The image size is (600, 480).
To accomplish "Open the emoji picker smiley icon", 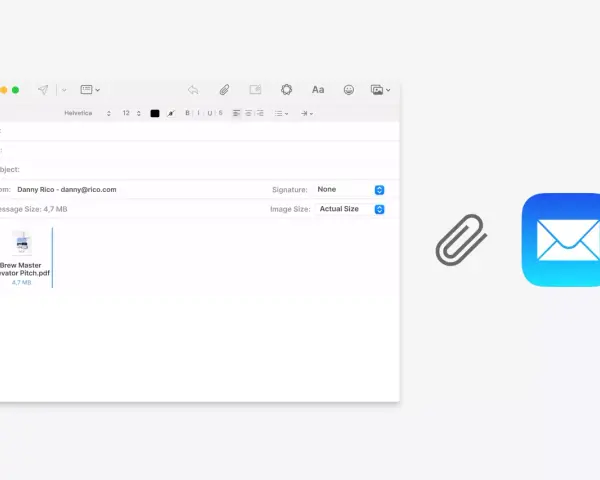I will [x=349, y=90].
